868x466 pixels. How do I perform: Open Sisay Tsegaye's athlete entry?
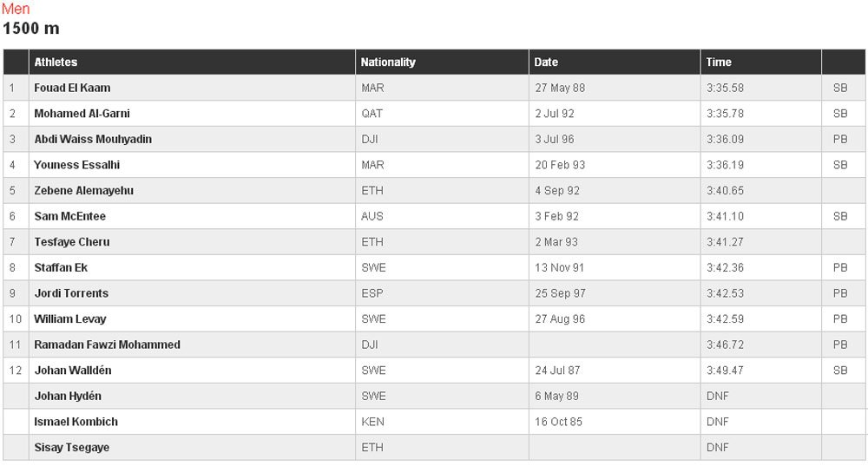[71, 447]
